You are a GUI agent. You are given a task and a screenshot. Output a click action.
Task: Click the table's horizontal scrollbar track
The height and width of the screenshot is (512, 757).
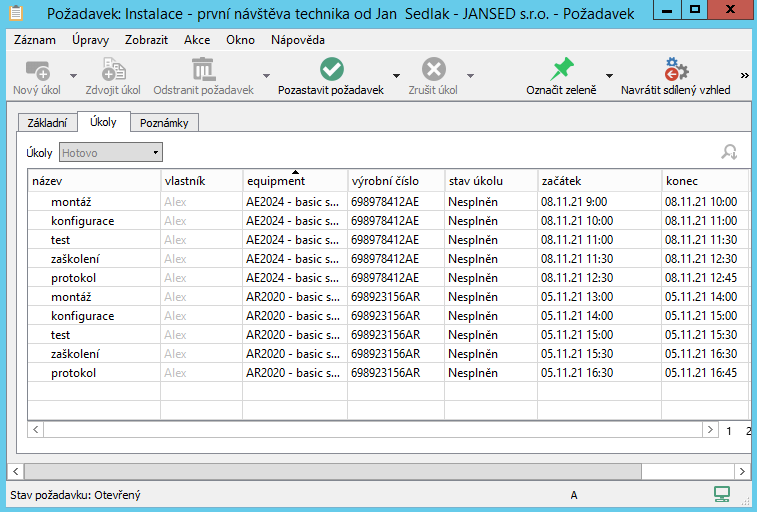[x=370, y=430]
